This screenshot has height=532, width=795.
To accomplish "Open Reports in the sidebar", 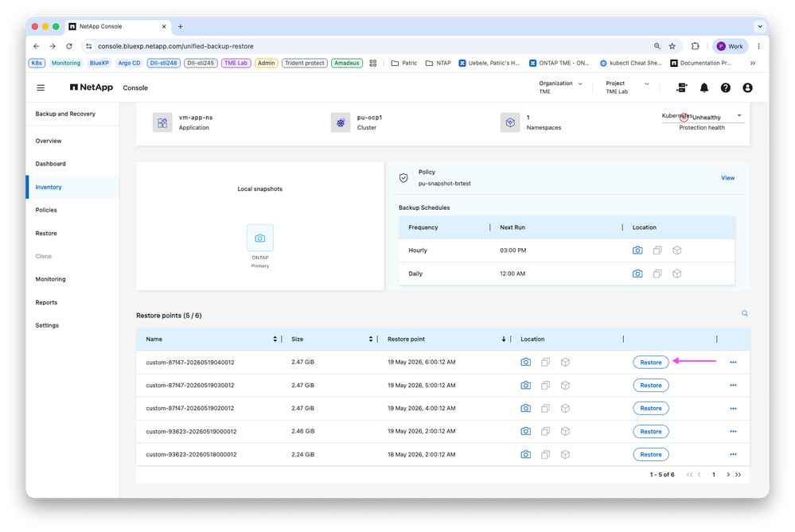I will (x=46, y=302).
